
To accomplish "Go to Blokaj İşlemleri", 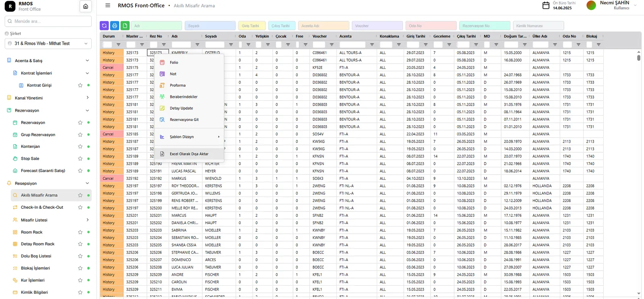I will click(35, 268).
